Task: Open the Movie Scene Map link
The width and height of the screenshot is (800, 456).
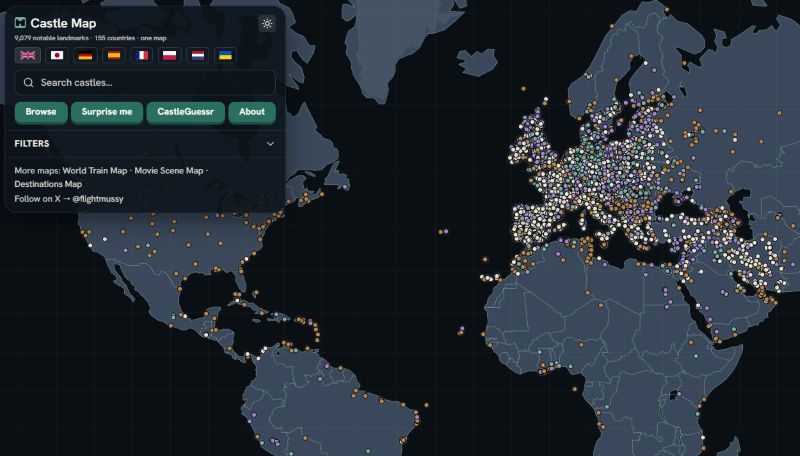Action: (x=169, y=171)
